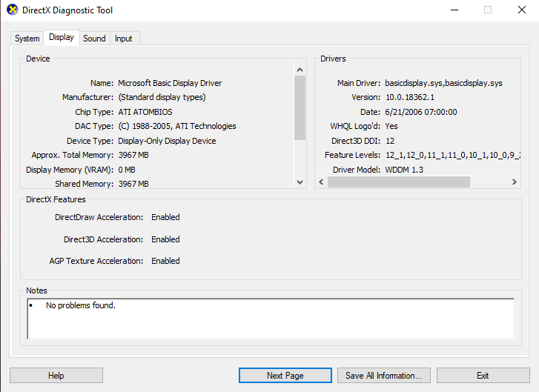The image size is (539, 392).
Task: Select 'No problems found.' note text
Action: pyautogui.click(x=81, y=305)
